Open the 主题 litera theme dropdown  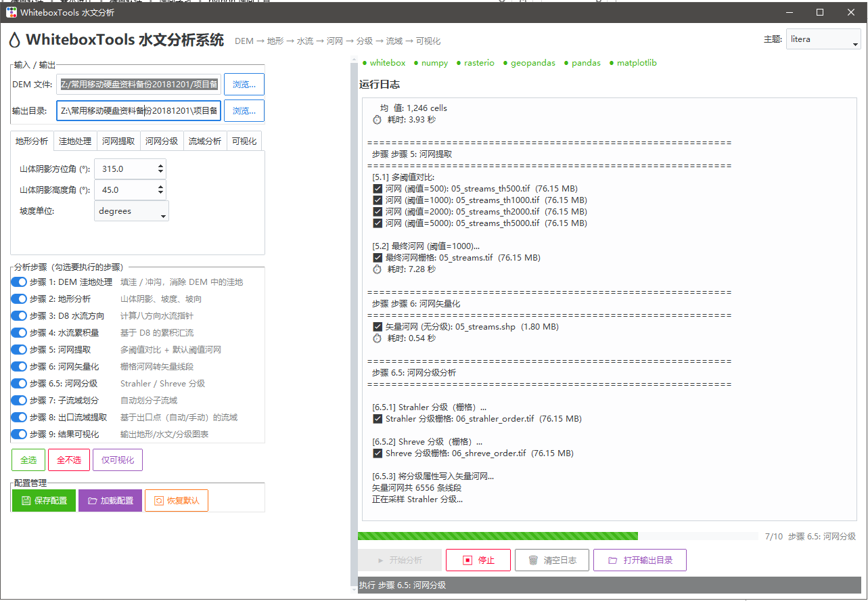(823, 39)
